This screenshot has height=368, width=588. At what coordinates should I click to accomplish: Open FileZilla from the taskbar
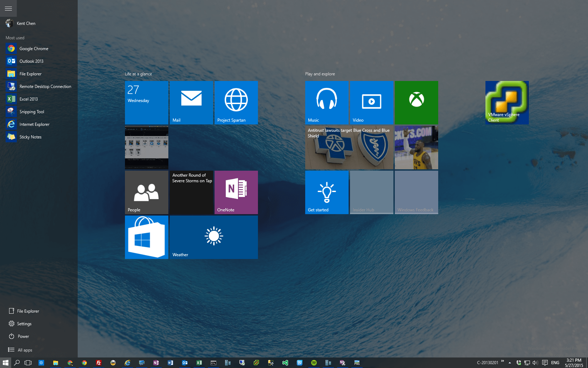tap(99, 363)
